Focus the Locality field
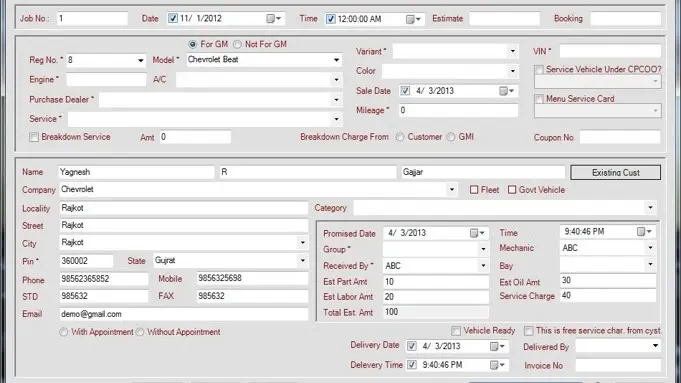 click(x=184, y=208)
